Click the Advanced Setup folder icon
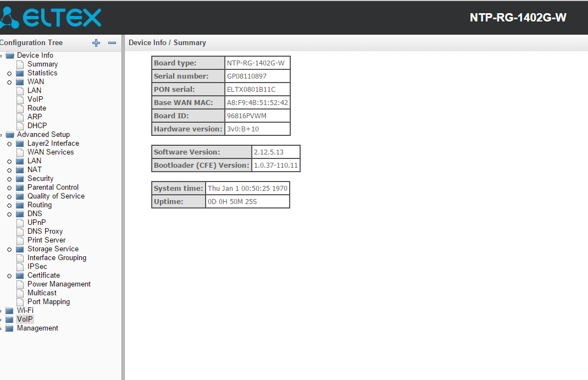588x380 pixels. [9, 135]
